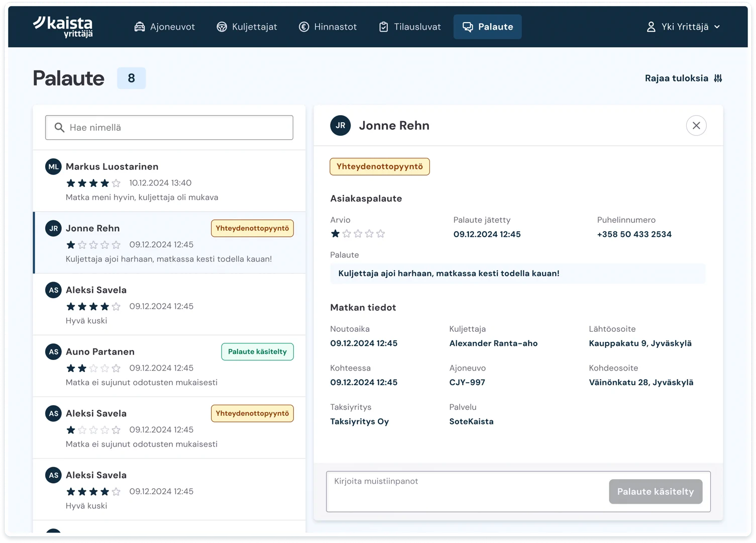The width and height of the screenshot is (756, 543).
Task: Select Jonne Rehn name in list
Action: (x=93, y=228)
